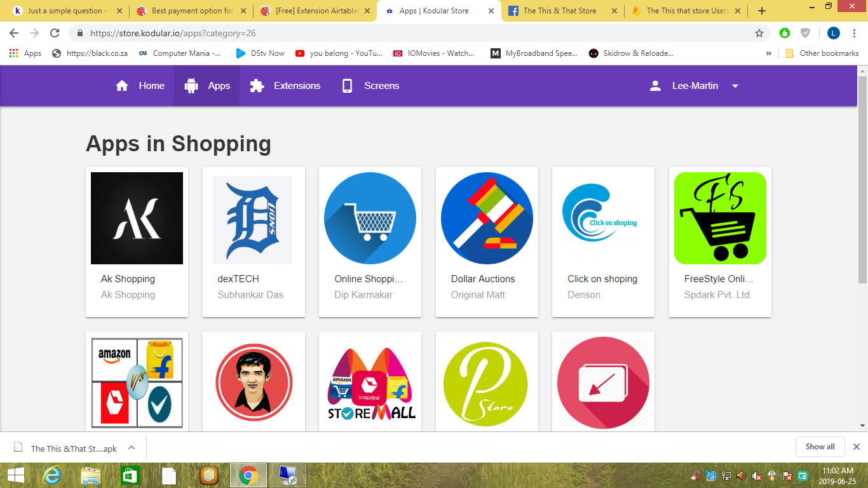Click the Dollar Auctions gavel icon
Image resolution: width=868 pixels, height=488 pixels.
tap(487, 218)
